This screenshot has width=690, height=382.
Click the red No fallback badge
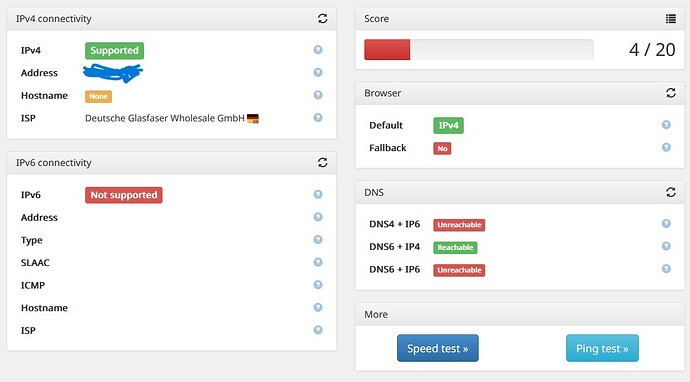click(x=442, y=149)
